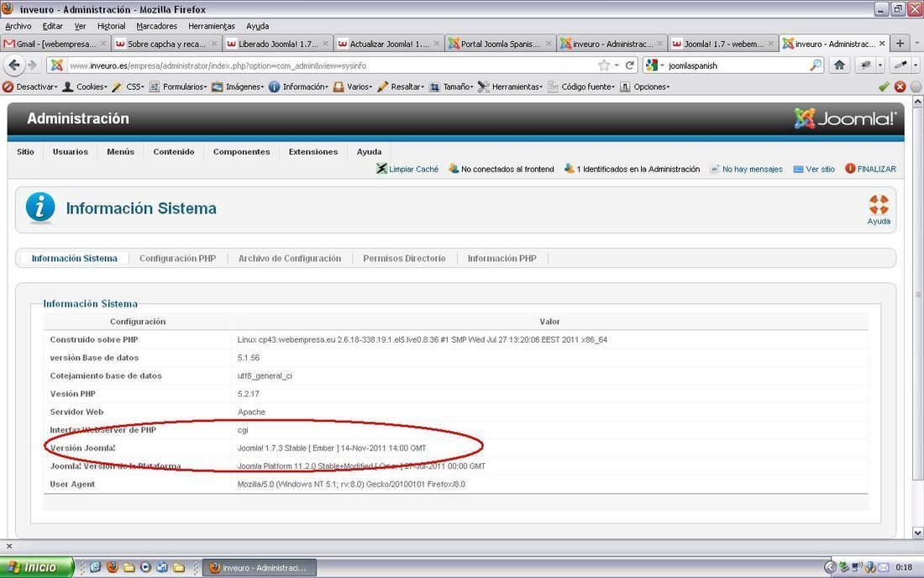This screenshot has width=924, height=578.
Task: Close the Gmail tab
Action: click(103, 44)
